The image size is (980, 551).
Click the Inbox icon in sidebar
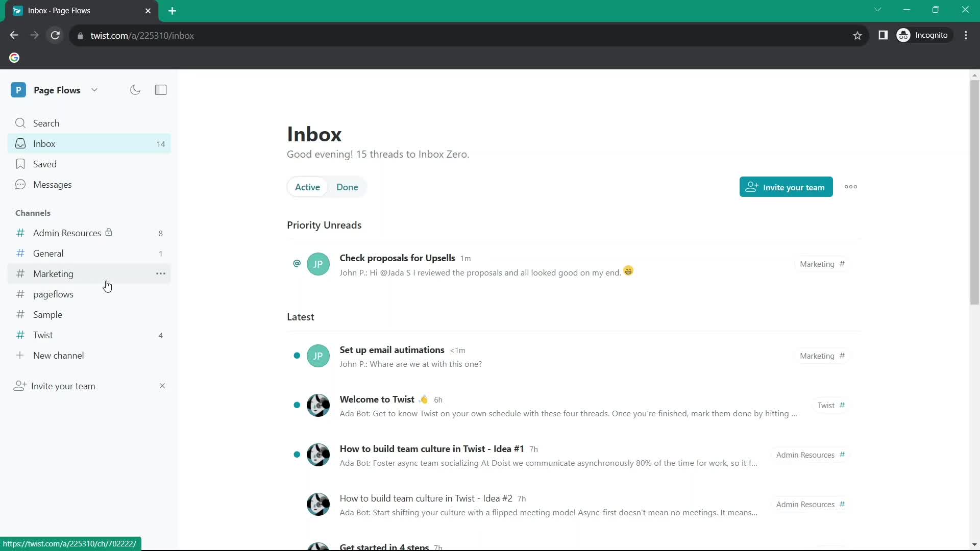[x=19, y=143]
